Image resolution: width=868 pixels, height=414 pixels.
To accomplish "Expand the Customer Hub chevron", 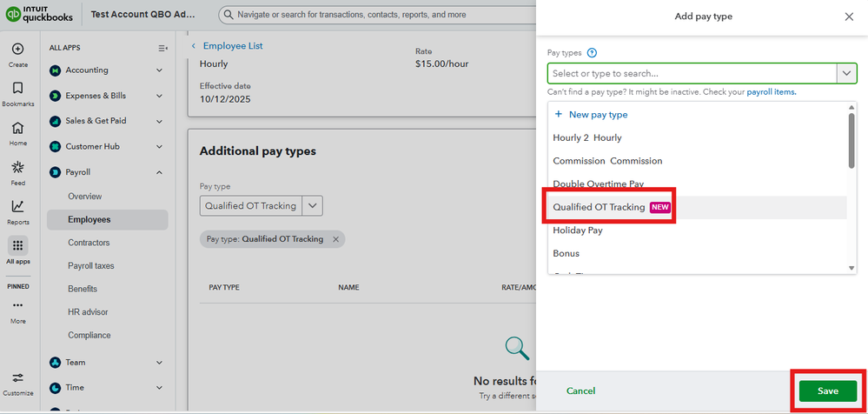I will click(159, 147).
